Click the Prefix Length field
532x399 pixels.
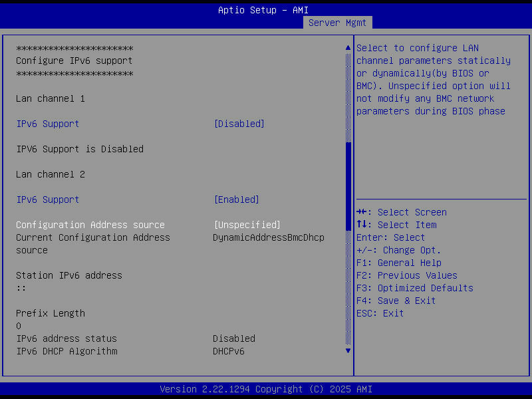coord(50,313)
